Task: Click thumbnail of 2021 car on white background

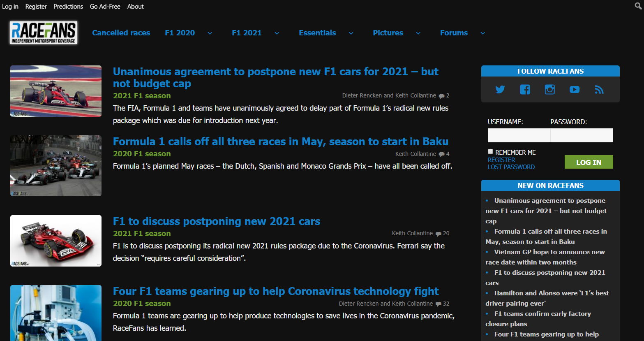Action: pyautogui.click(x=56, y=241)
